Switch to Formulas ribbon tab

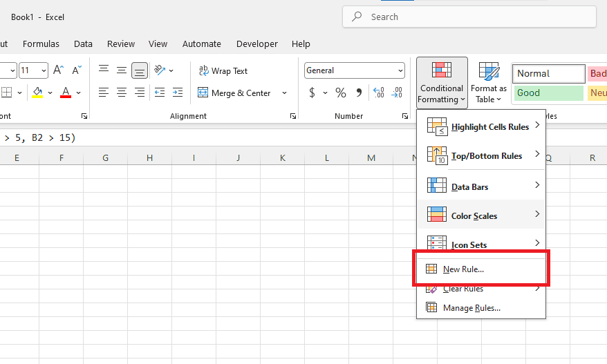41,44
